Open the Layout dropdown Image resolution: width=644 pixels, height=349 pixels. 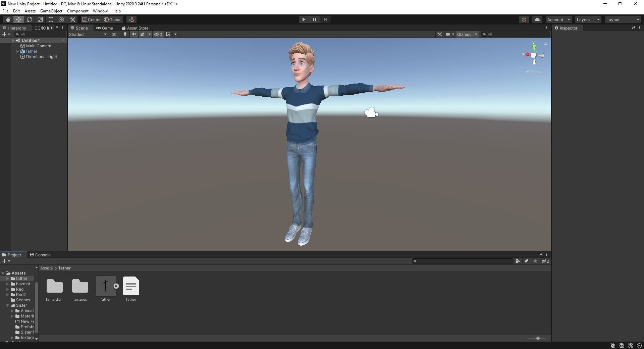623,19
